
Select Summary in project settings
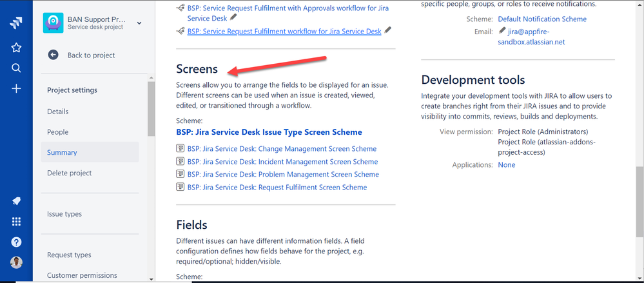point(90,152)
